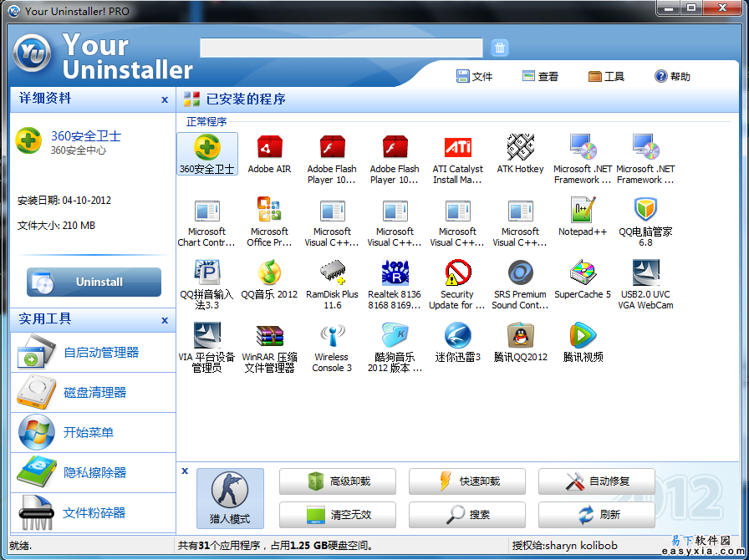Close the bottom action panel with x

(x=185, y=471)
